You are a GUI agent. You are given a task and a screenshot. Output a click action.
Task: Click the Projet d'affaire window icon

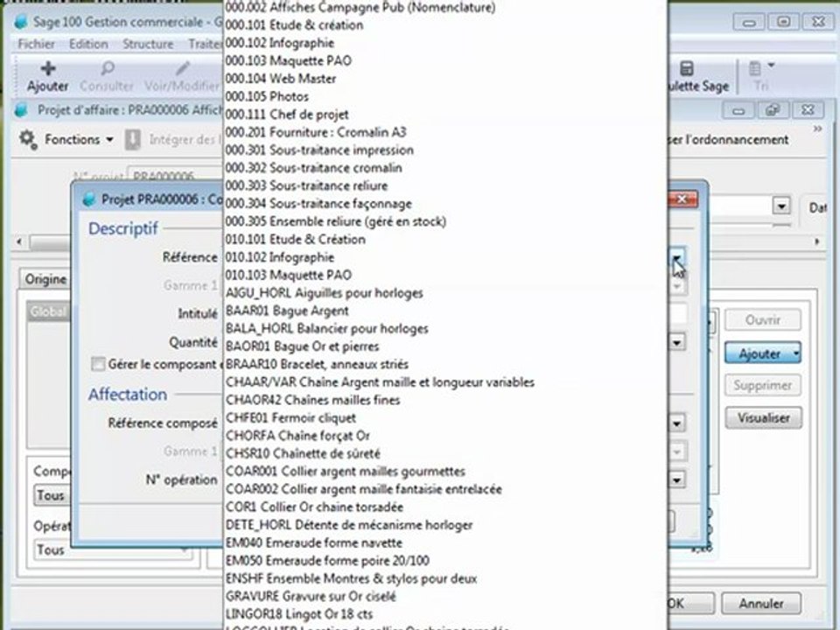click(22, 110)
